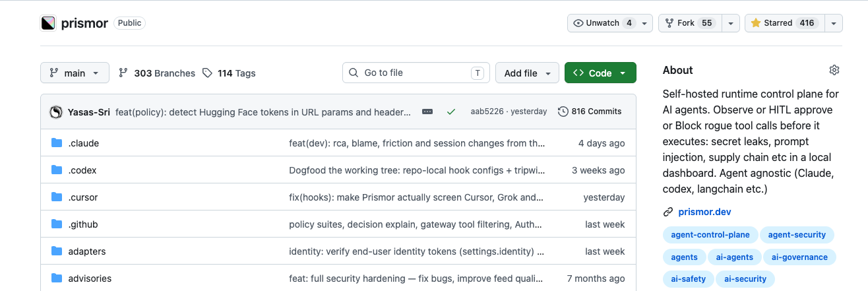View the 816 Commits history
The image size is (868, 291).
pos(590,112)
